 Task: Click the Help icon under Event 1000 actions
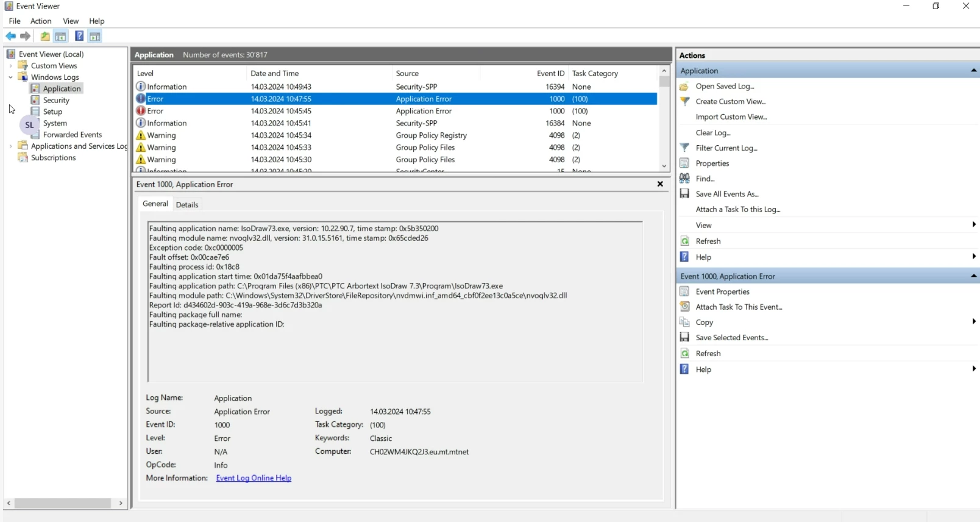pyautogui.click(x=684, y=369)
